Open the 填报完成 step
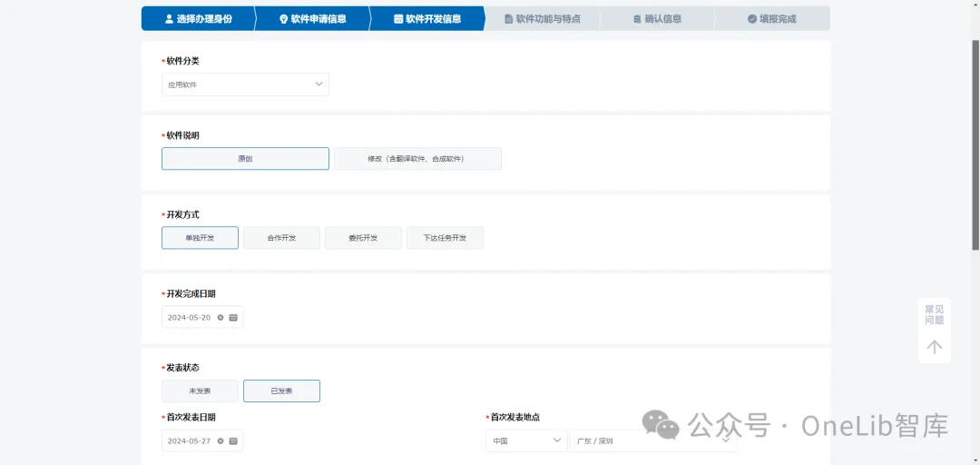The width and height of the screenshot is (980, 465). (772, 19)
